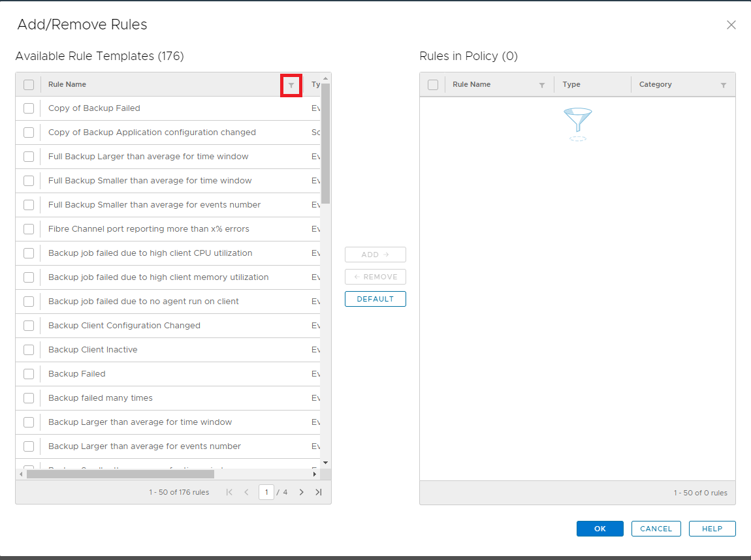
Task: Jump to last page of rule templates
Action: click(x=319, y=491)
